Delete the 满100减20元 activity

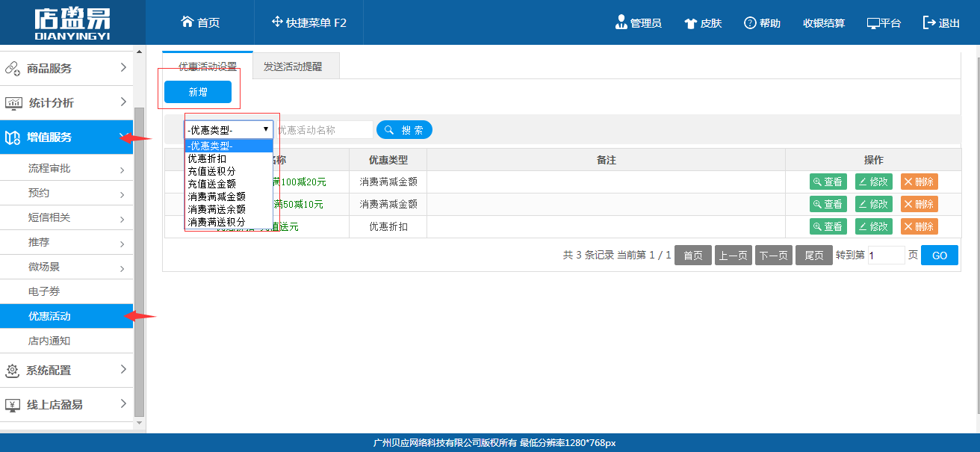[919, 182]
